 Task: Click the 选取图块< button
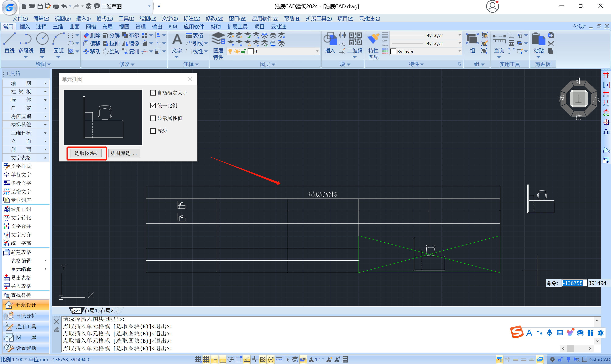pyautogui.click(x=86, y=153)
